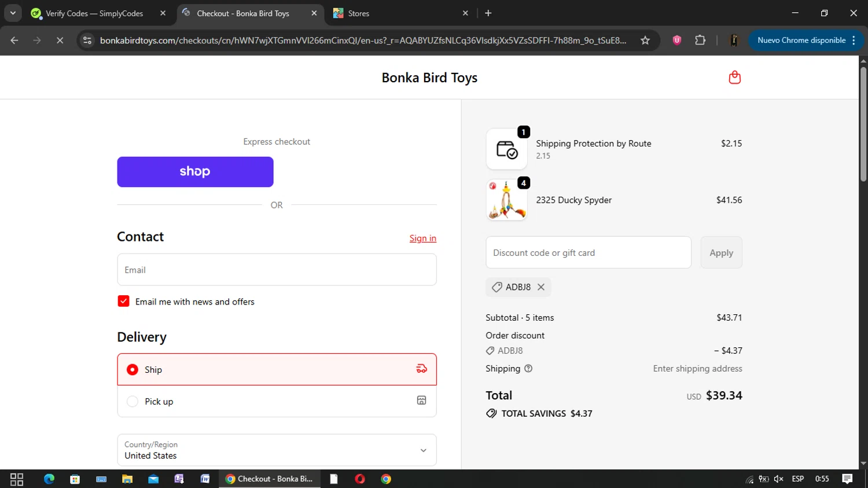Select the Pick up delivery option
Screen dimensions: 868x488
(x=277, y=401)
